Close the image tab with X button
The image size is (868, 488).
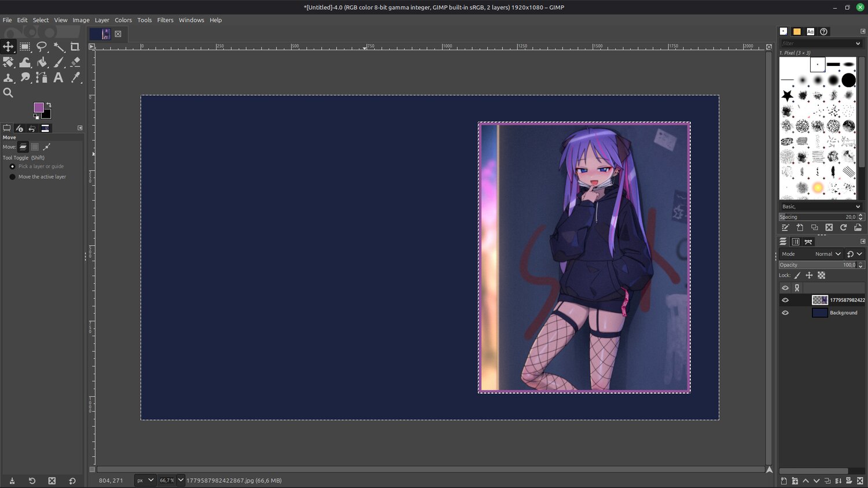(118, 34)
